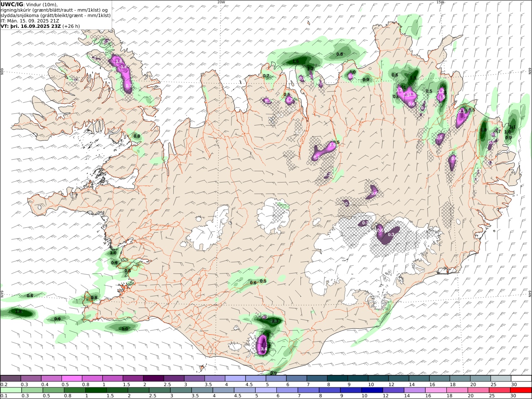Click the 'slydda/snjókoma' legend description line
Viewport: 532px width, 399px height.
56,15
